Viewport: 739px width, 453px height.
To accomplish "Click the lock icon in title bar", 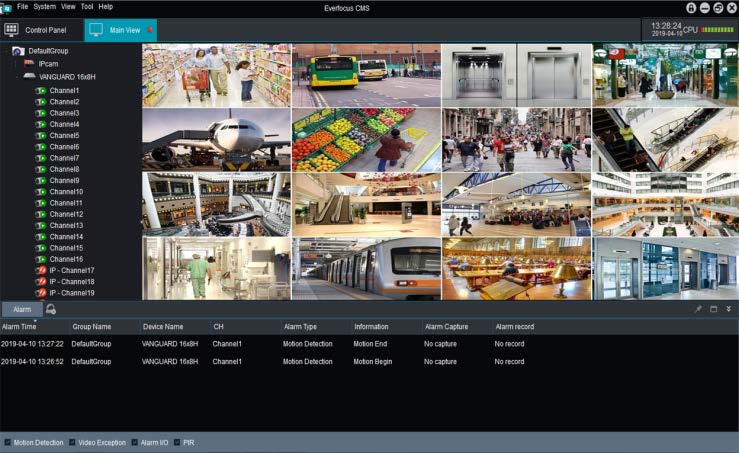I will 691,8.
